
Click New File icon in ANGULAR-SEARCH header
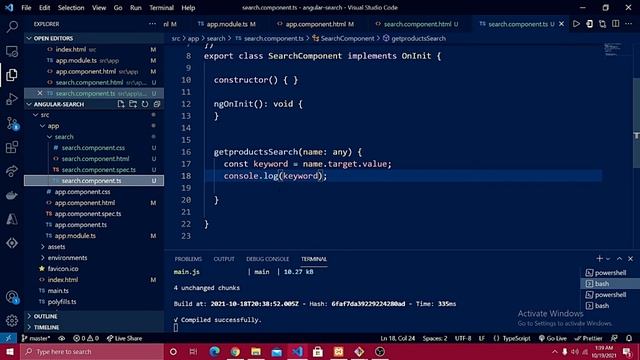tap(121, 104)
